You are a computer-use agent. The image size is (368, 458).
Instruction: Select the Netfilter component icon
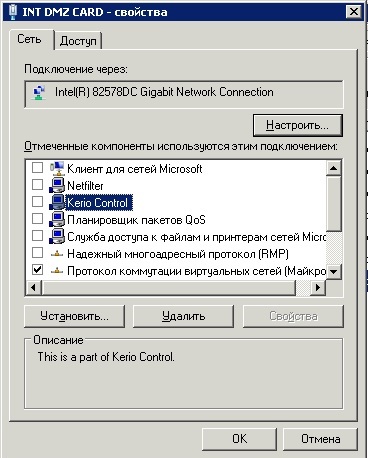pos(57,185)
